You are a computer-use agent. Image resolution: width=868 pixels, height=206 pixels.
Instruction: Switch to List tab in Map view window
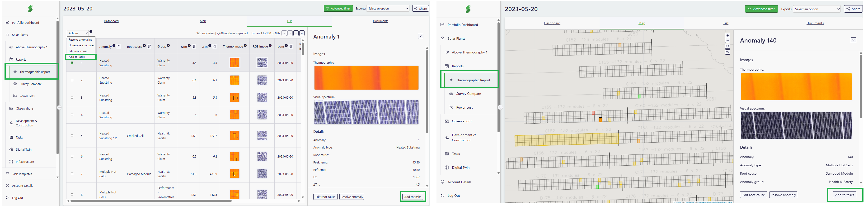pyautogui.click(x=726, y=23)
